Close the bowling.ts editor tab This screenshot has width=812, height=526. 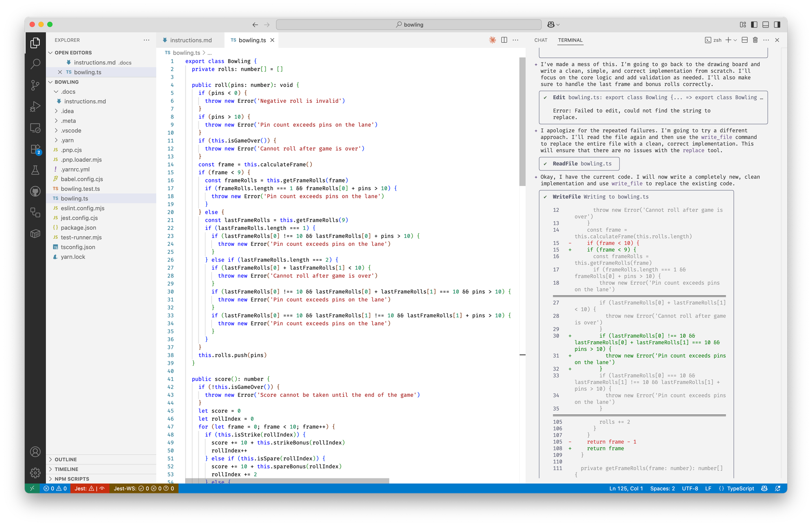coord(272,40)
